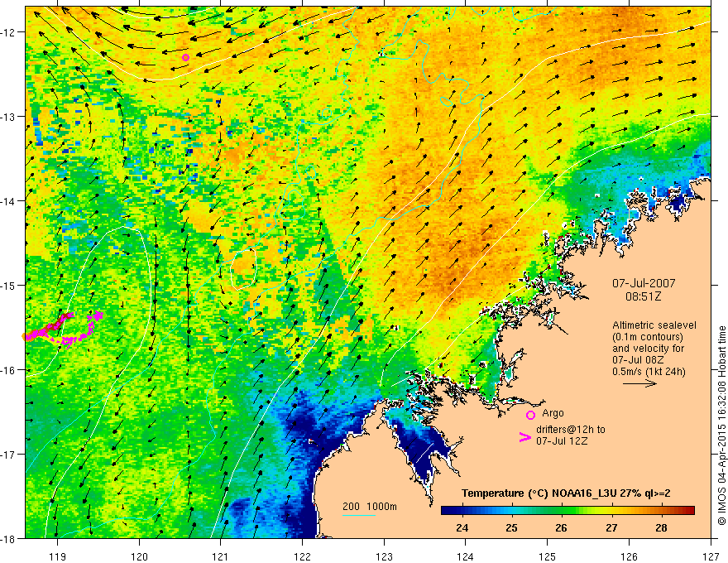The height and width of the screenshot is (563, 728).
Task: Click the temperature colorbar at 26
Action: point(562,511)
